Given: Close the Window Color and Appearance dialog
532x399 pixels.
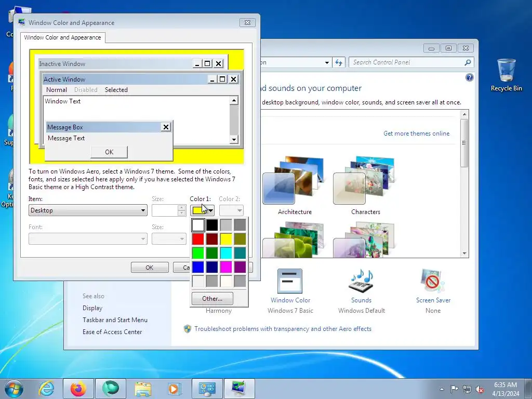Looking at the screenshot, I should tap(247, 22).
